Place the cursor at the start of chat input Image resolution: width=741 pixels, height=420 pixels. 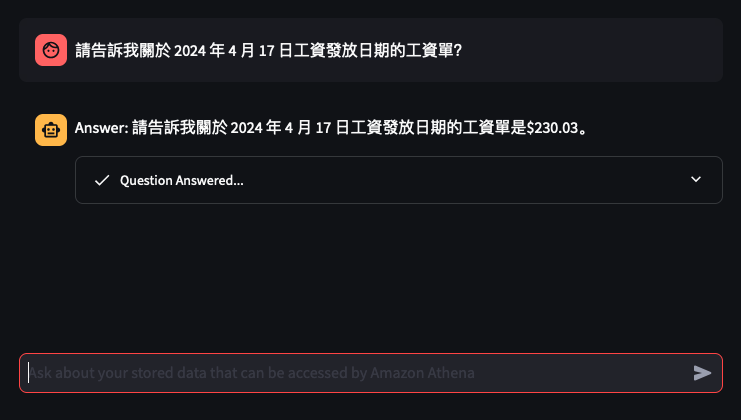(x=29, y=373)
